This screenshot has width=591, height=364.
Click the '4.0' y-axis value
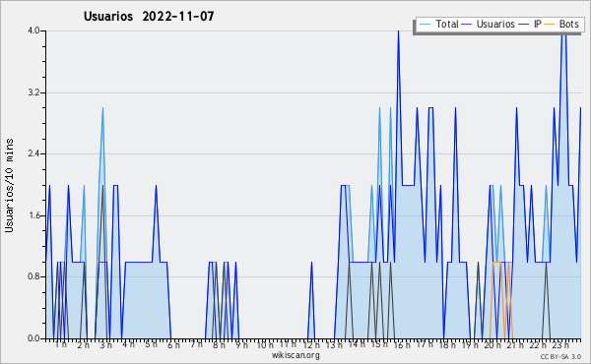tap(33, 30)
